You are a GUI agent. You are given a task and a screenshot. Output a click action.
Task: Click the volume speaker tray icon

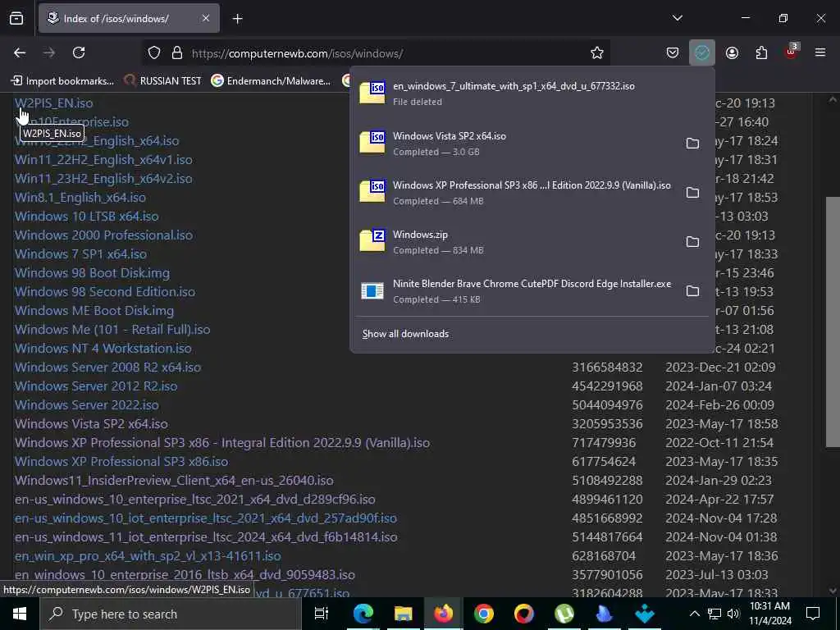coord(733,614)
